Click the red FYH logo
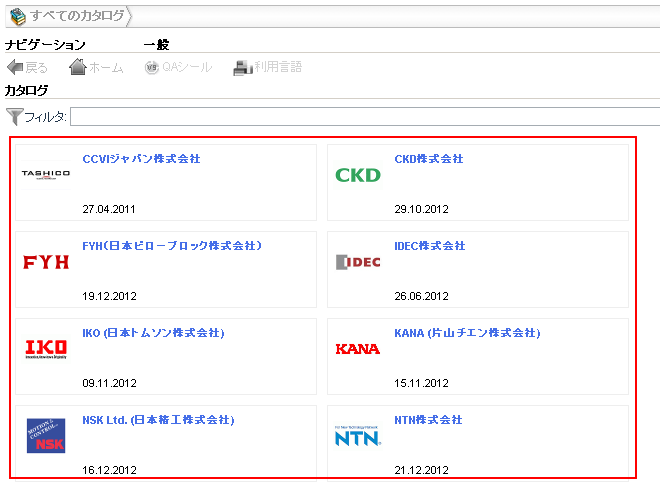 pos(46,262)
